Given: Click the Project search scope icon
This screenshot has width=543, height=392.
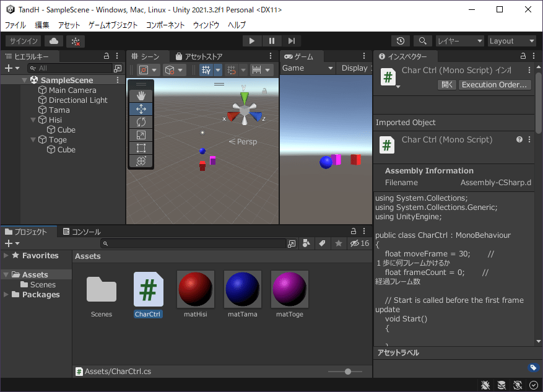Looking at the screenshot, I should pyautogui.click(x=292, y=244).
